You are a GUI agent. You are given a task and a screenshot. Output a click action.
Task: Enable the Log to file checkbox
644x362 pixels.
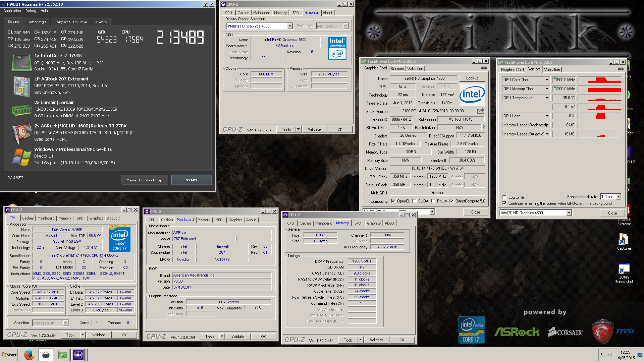click(x=504, y=197)
